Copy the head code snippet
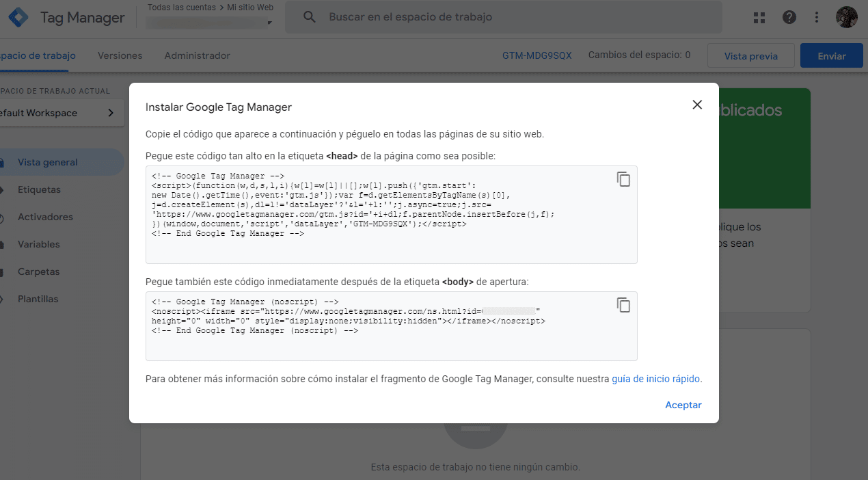868x480 pixels. (623, 179)
